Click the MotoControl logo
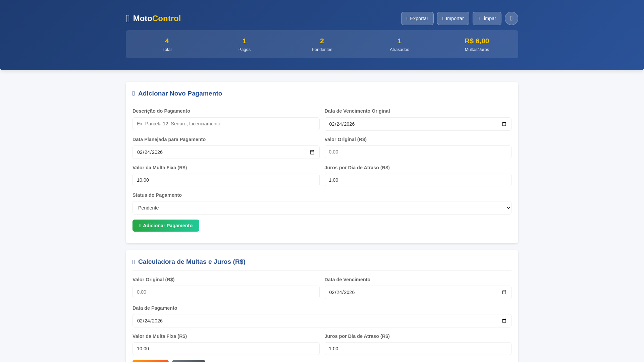Screen dimensions: 644x362 pyautogui.click(x=153, y=18)
